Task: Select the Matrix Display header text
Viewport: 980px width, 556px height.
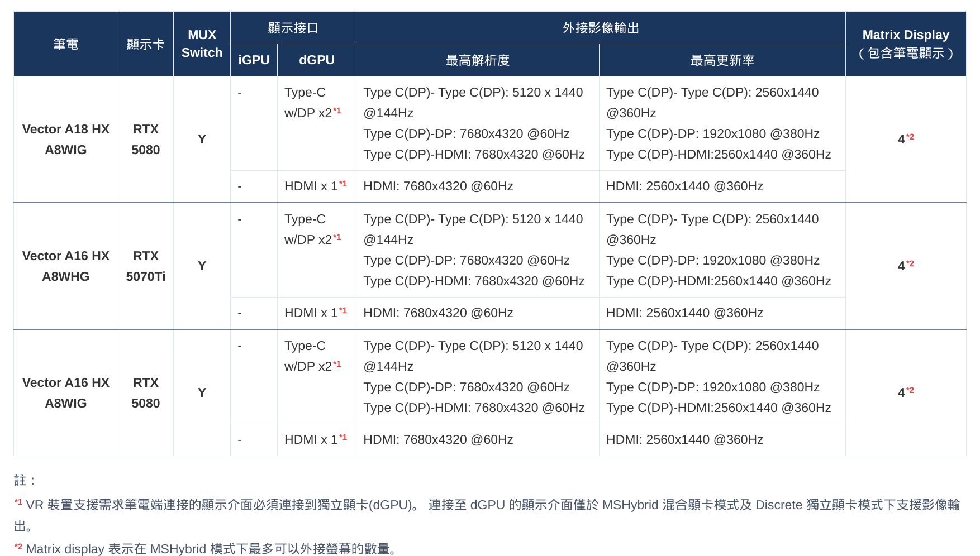Action: 906,35
